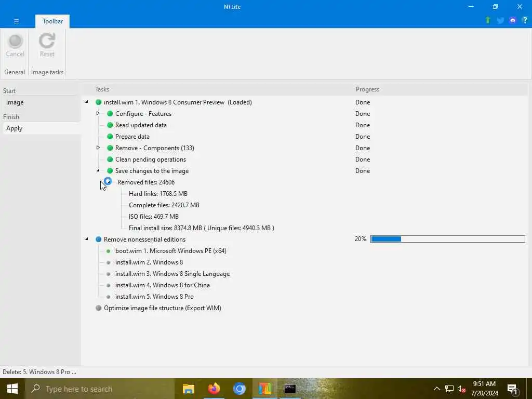Image resolution: width=532 pixels, height=399 pixels.
Task: Select the 'ISO files: 469.7 MB' row
Action: coord(154,217)
